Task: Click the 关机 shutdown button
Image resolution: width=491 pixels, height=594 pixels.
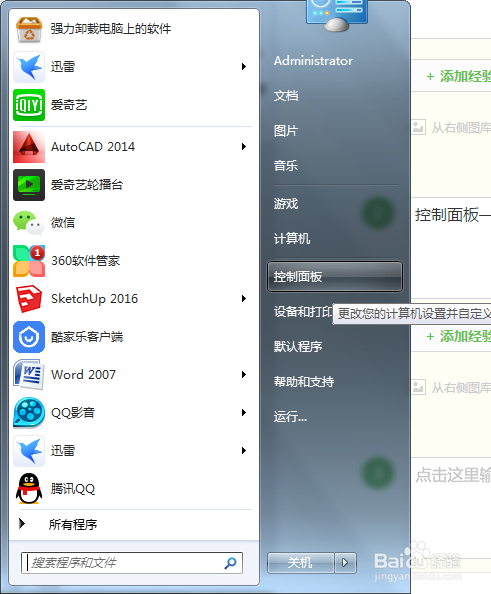Action: tap(301, 563)
